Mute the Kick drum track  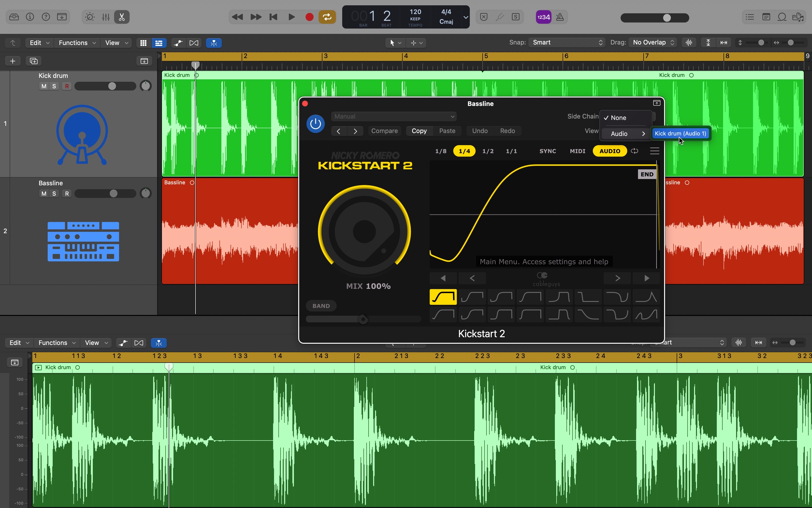pos(44,86)
